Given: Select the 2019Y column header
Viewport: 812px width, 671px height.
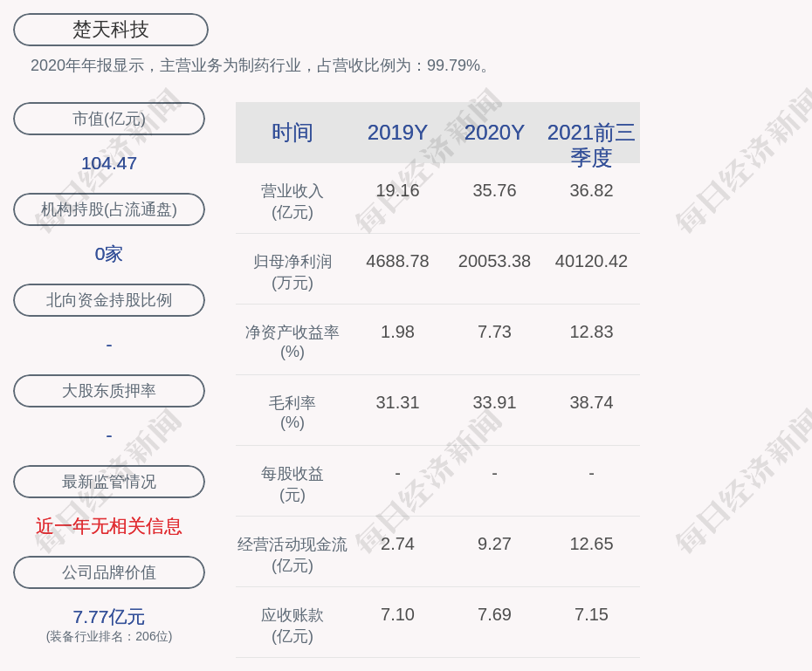Looking at the screenshot, I should click(x=397, y=133).
